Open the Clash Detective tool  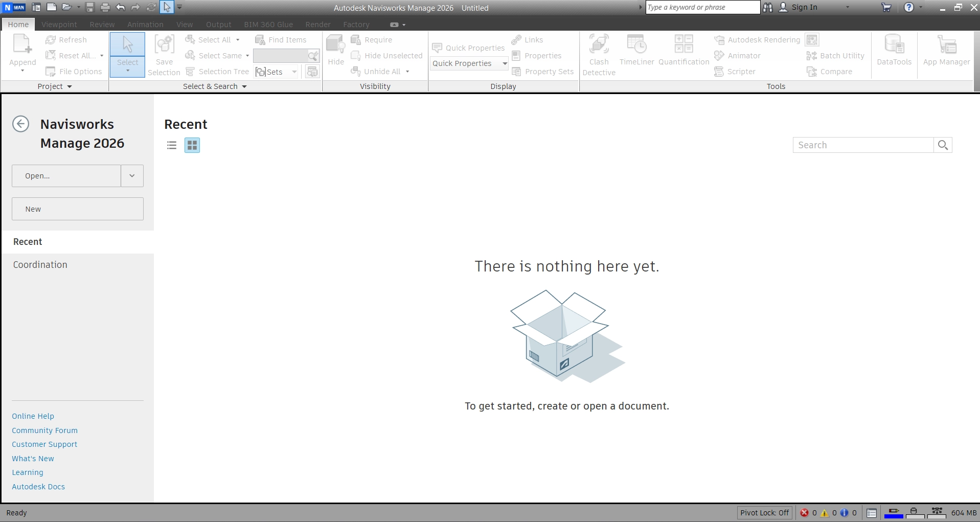pos(599,55)
